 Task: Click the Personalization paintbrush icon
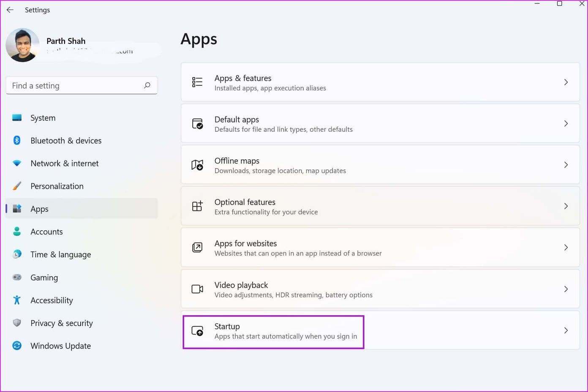point(17,186)
